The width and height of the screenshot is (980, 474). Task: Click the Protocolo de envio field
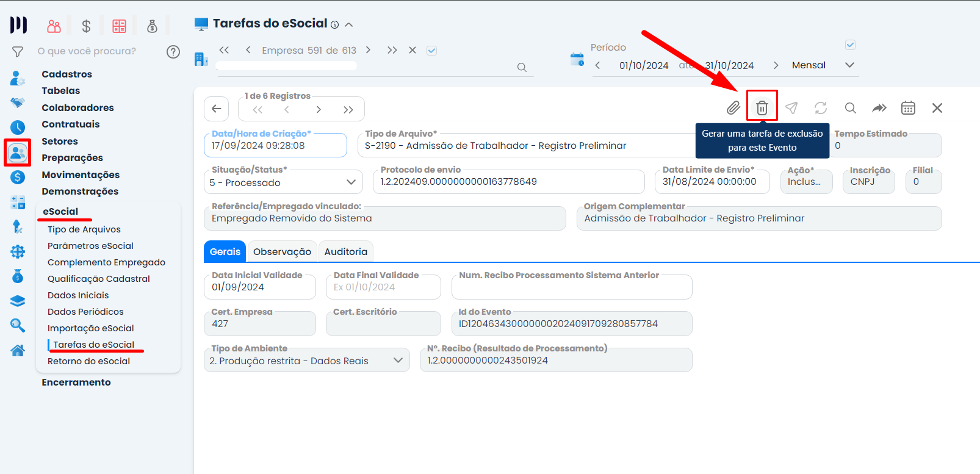tap(508, 182)
